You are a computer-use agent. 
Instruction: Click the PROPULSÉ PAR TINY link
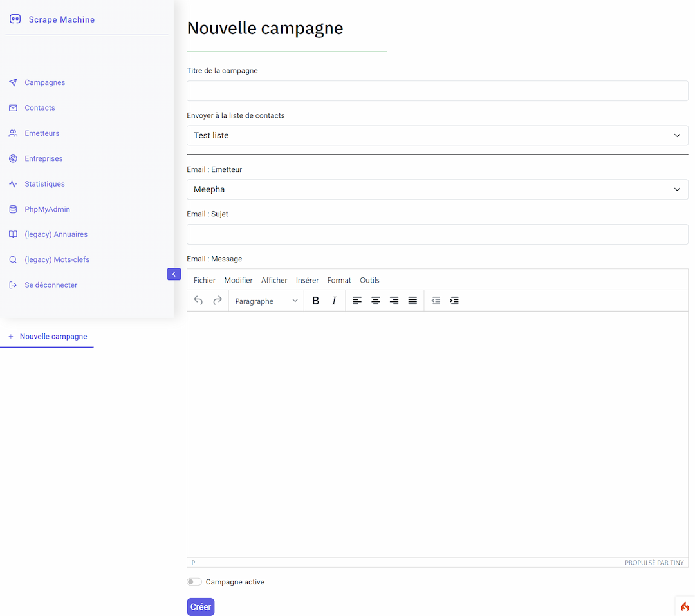pyautogui.click(x=654, y=563)
